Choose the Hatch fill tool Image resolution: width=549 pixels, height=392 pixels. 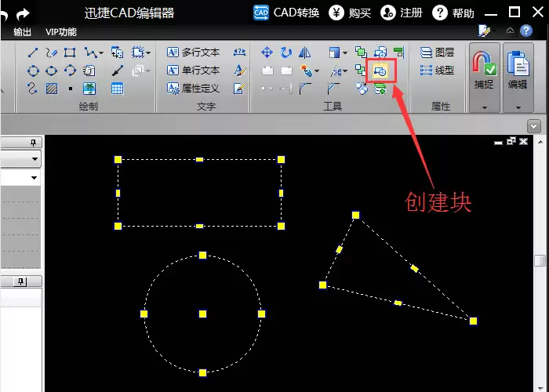52,89
